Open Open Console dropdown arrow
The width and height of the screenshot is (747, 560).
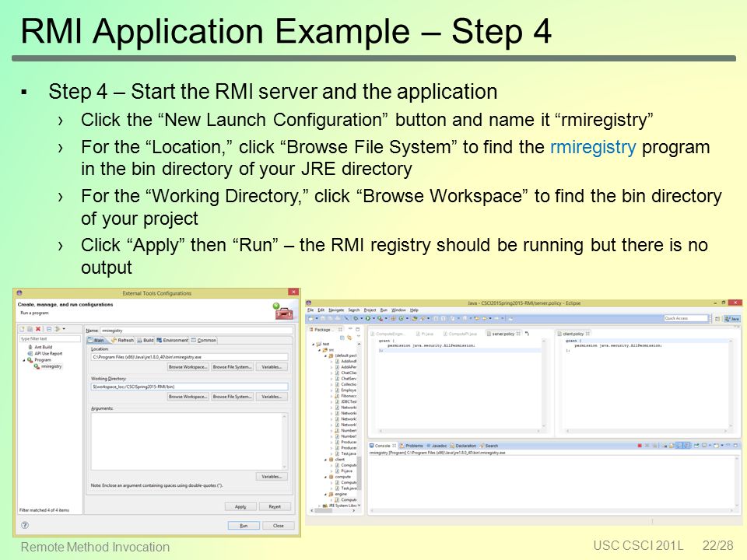tap(722, 446)
